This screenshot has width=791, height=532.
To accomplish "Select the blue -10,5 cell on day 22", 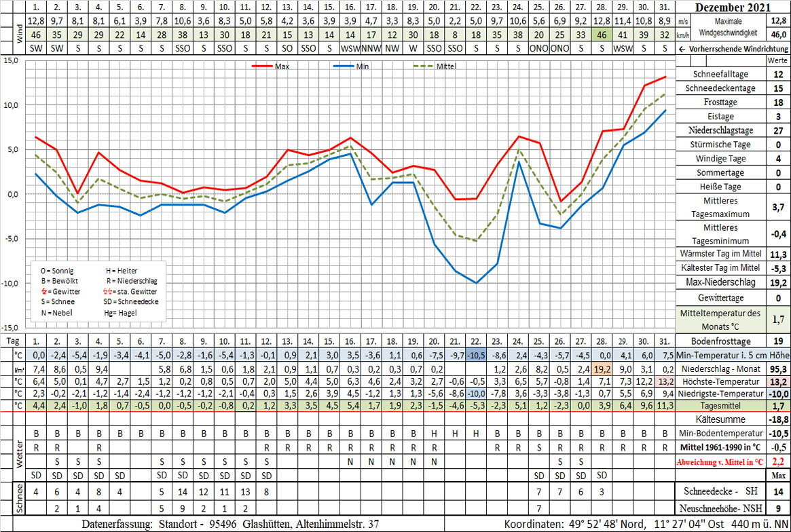I will [476, 356].
